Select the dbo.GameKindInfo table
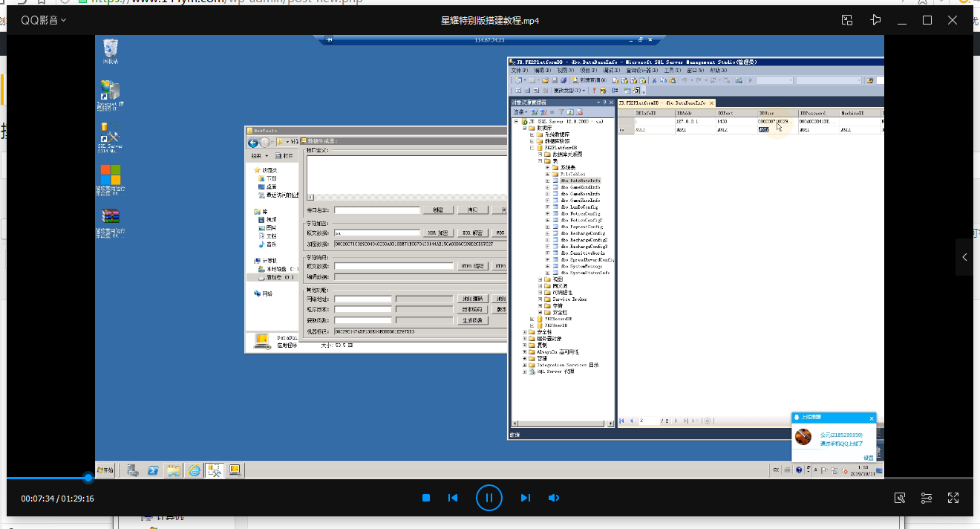Viewport: 980px width, 529px height. pos(580,187)
